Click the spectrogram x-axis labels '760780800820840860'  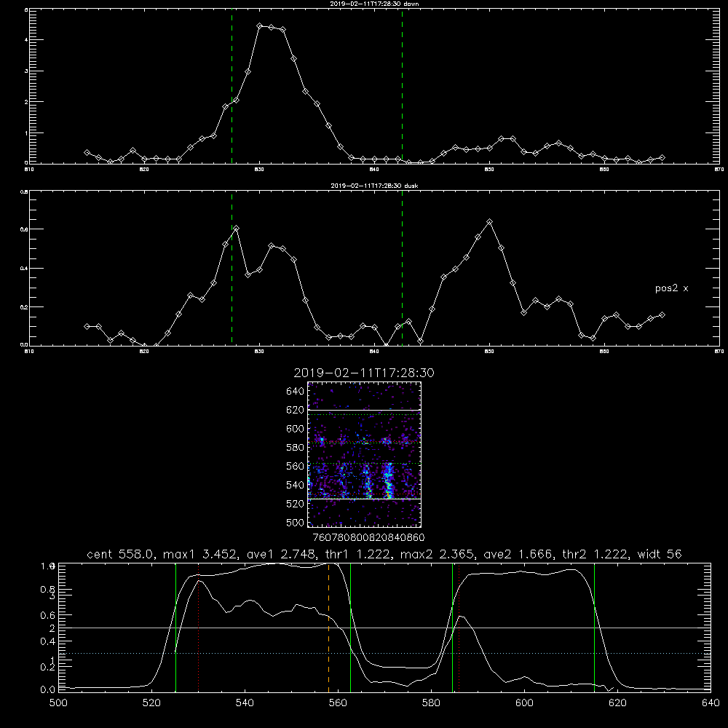368,538
